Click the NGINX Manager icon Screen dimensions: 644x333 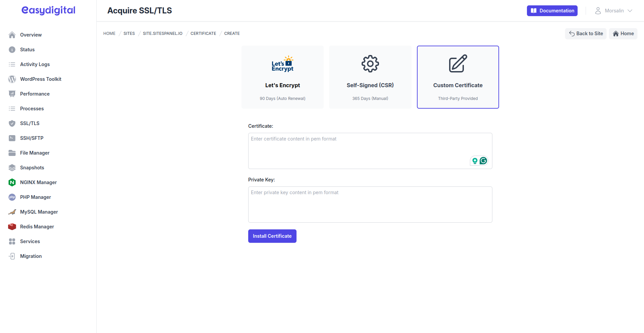(x=12, y=182)
